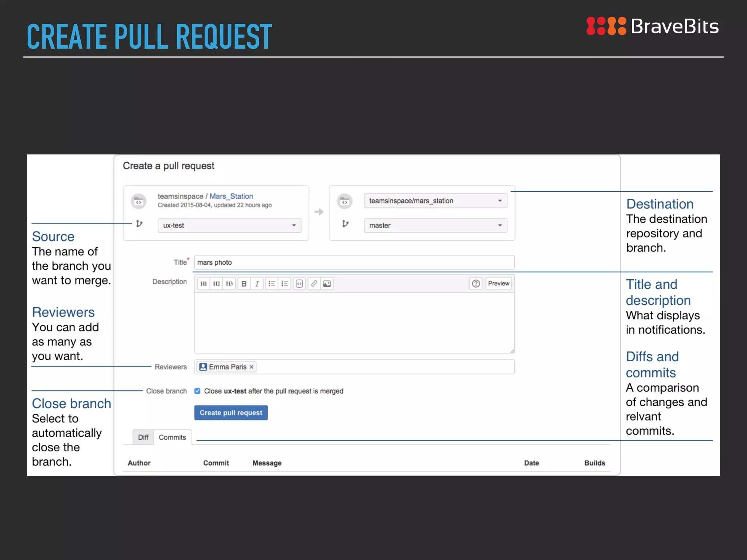Open the teamsinspace/mars_station repository dropdown

(x=436, y=201)
